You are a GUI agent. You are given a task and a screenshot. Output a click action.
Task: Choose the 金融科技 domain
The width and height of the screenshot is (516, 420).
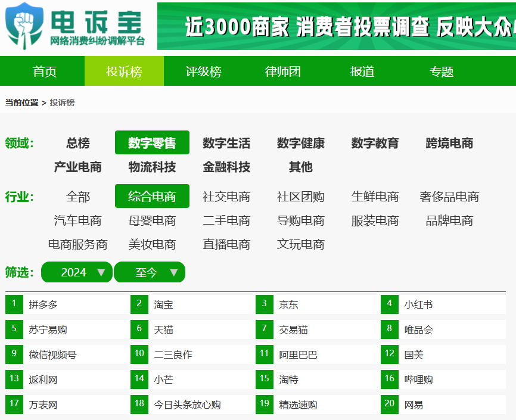coord(226,167)
